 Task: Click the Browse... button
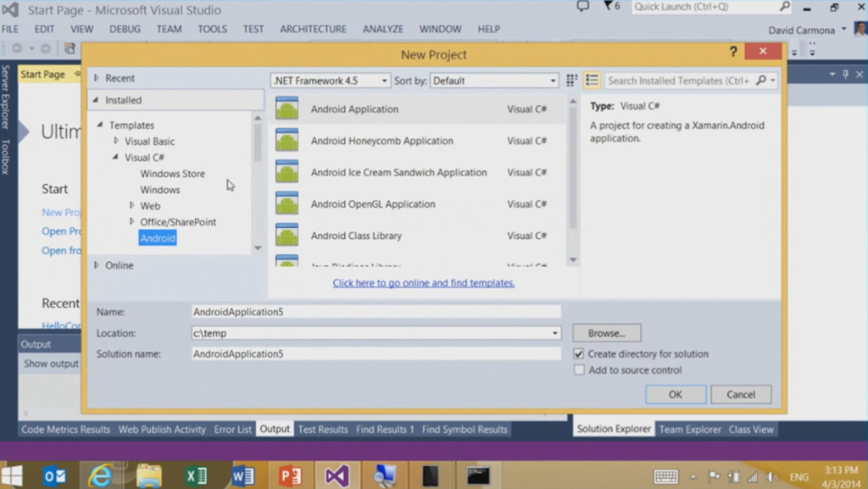coord(607,333)
